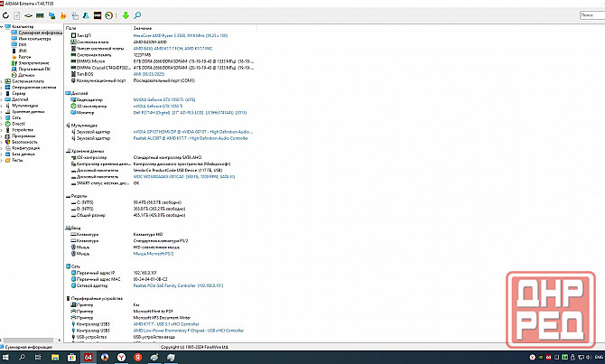
Task: Click the AIDA64 icon in Windows taskbar
Action: [x=88, y=358]
